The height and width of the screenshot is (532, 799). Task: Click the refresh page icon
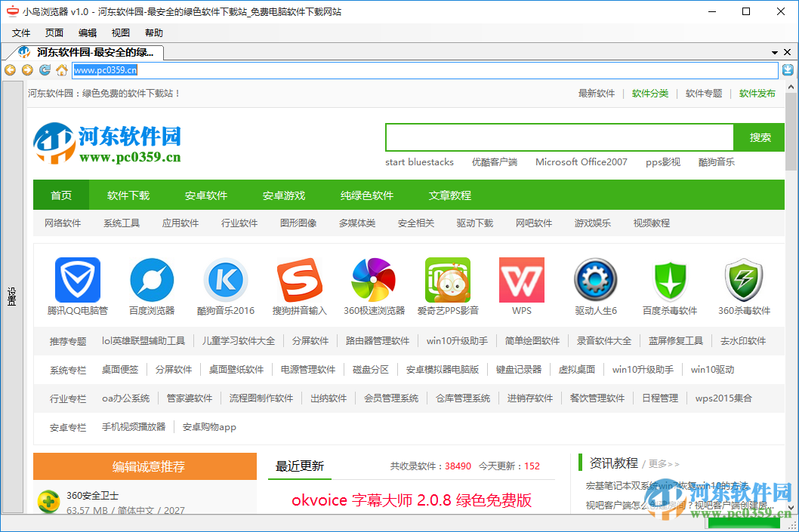coord(45,70)
